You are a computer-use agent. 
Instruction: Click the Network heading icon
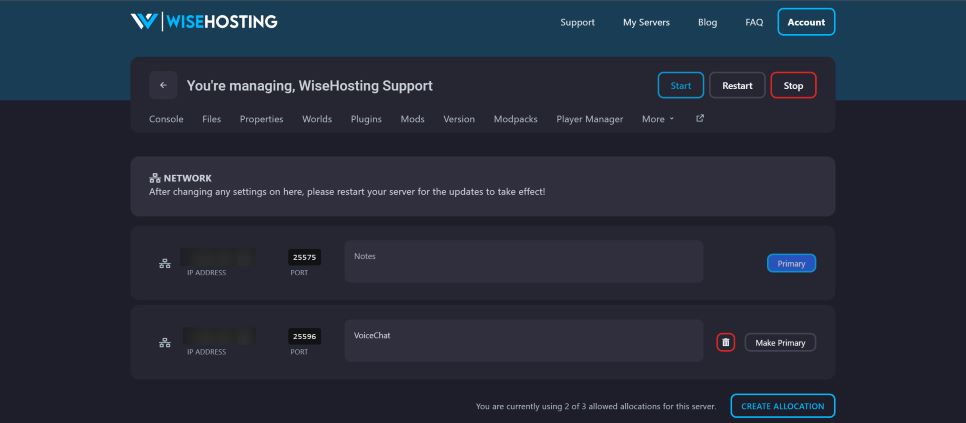(x=155, y=179)
